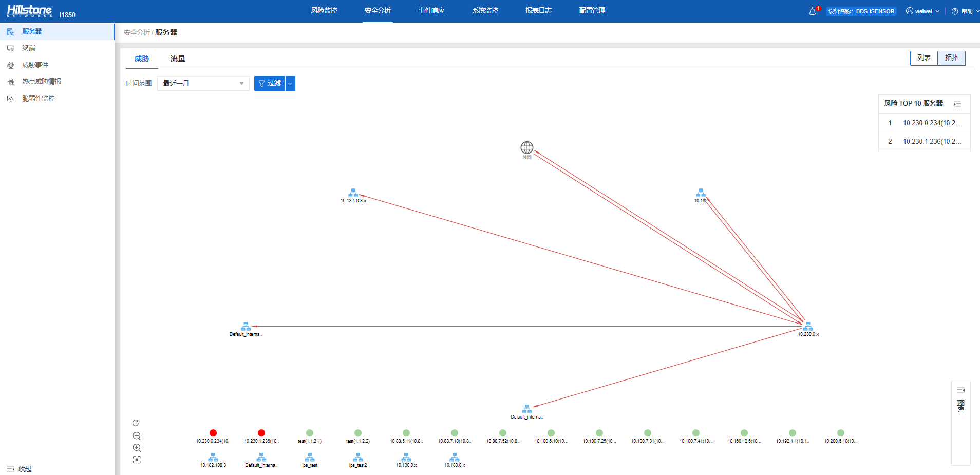Zoom in the topology map
980x475 pixels.
137,448
